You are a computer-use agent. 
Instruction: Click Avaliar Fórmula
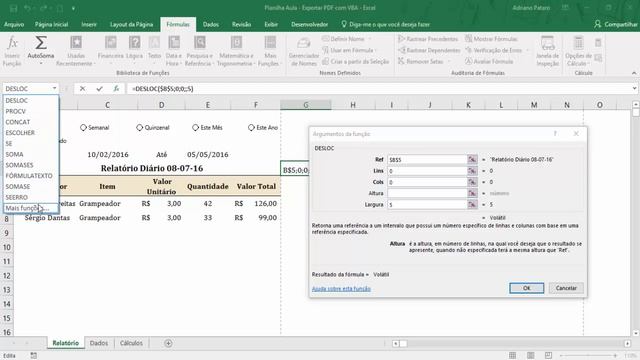pos(489,61)
